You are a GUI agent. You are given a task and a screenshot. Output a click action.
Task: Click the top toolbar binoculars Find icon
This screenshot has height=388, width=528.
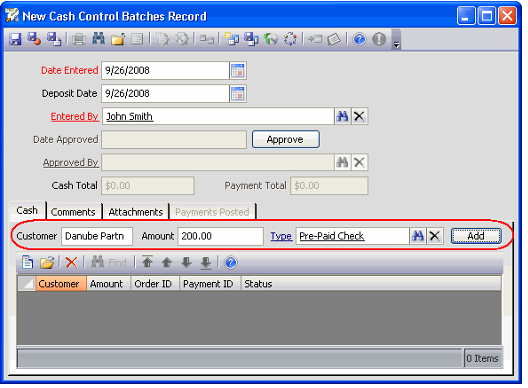[98, 39]
